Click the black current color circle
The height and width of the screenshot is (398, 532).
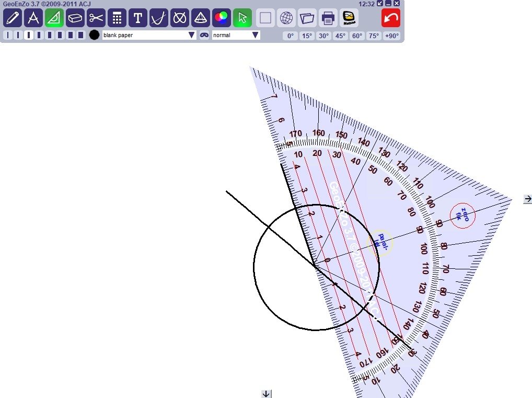pyautogui.click(x=94, y=35)
